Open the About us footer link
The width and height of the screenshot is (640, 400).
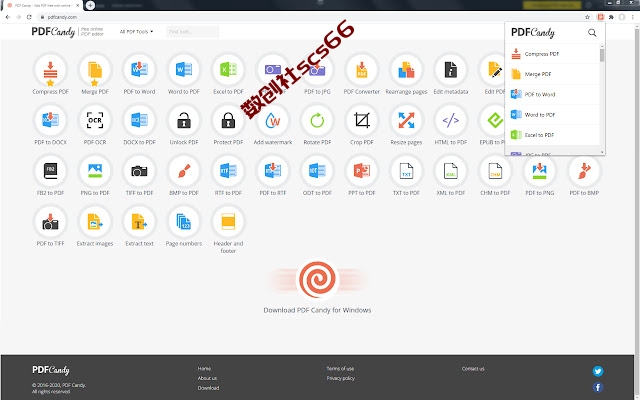[207, 378]
